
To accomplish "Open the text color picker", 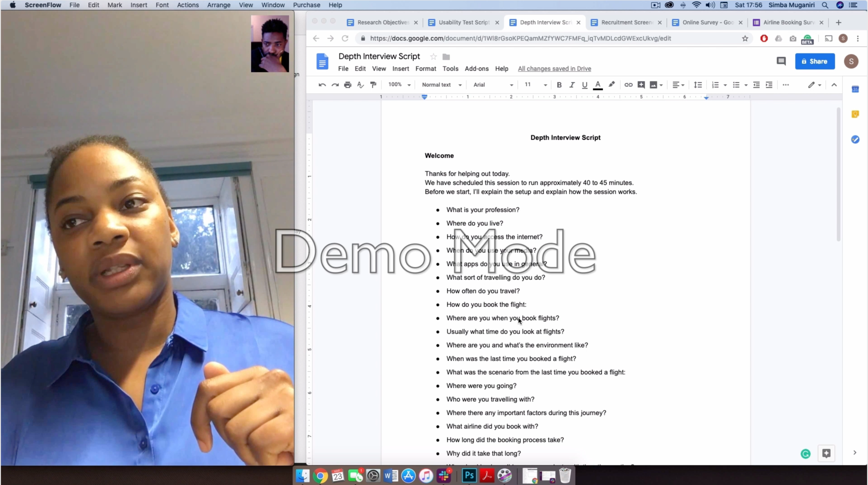I will click(x=598, y=85).
